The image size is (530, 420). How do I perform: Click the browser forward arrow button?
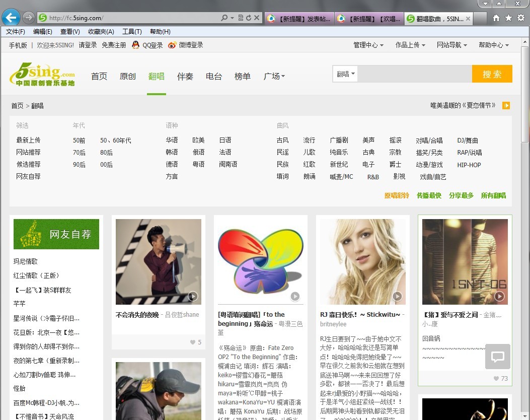point(28,18)
